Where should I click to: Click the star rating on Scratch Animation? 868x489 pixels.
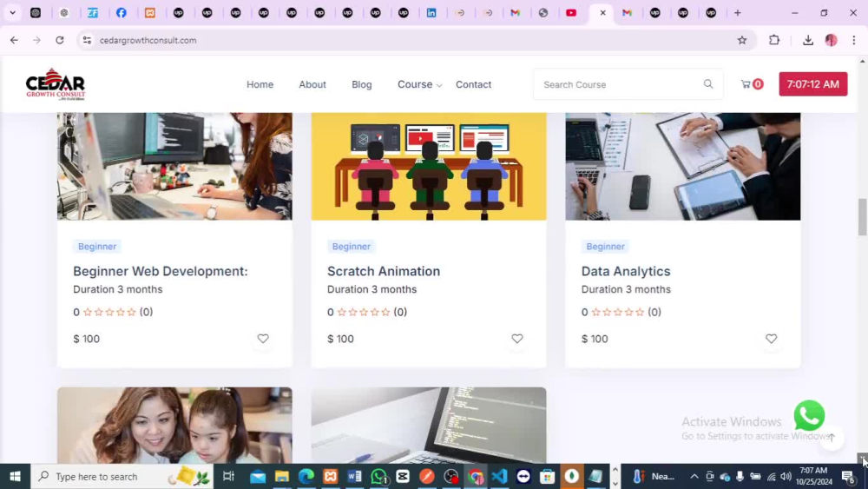point(363,312)
